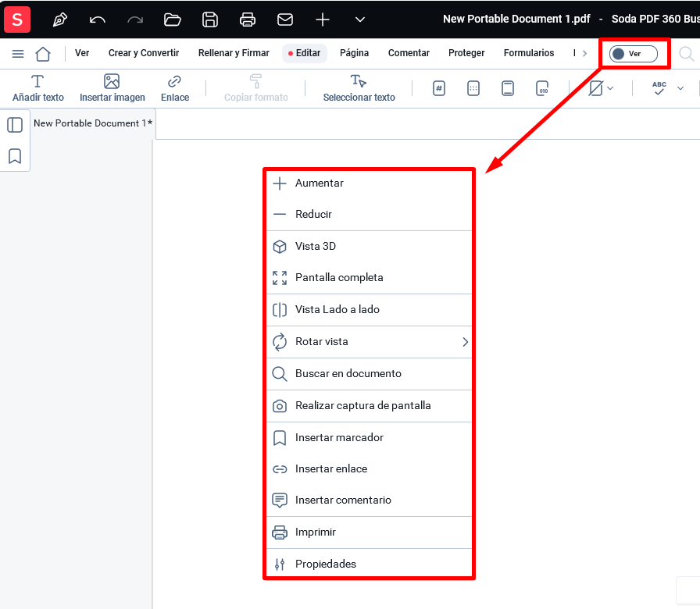This screenshot has height=609, width=700.
Task: Switch to the Proteger tab
Action: click(466, 53)
